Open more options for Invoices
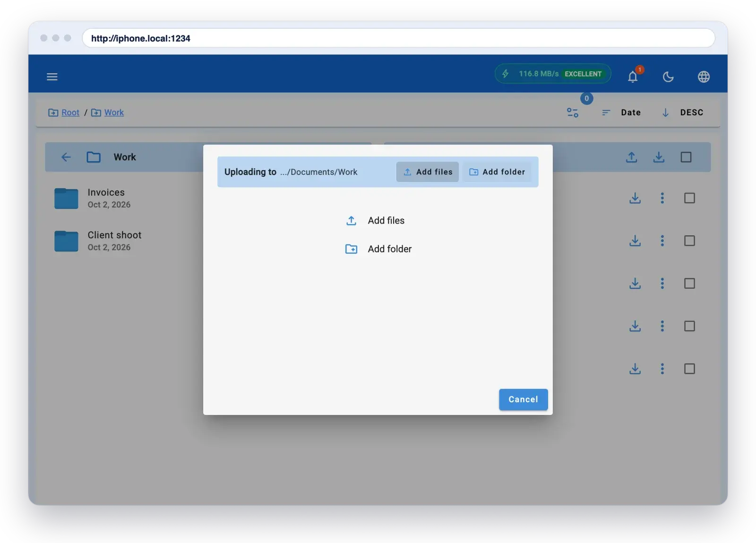756x543 pixels. (x=662, y=198)
